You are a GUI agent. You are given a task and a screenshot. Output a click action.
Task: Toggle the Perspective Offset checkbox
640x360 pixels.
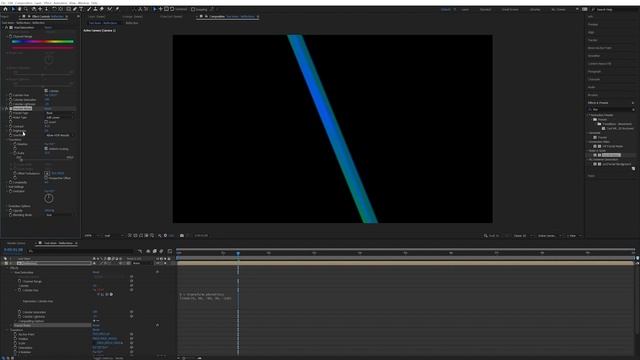pyautogui.click(x=46, y=178)
